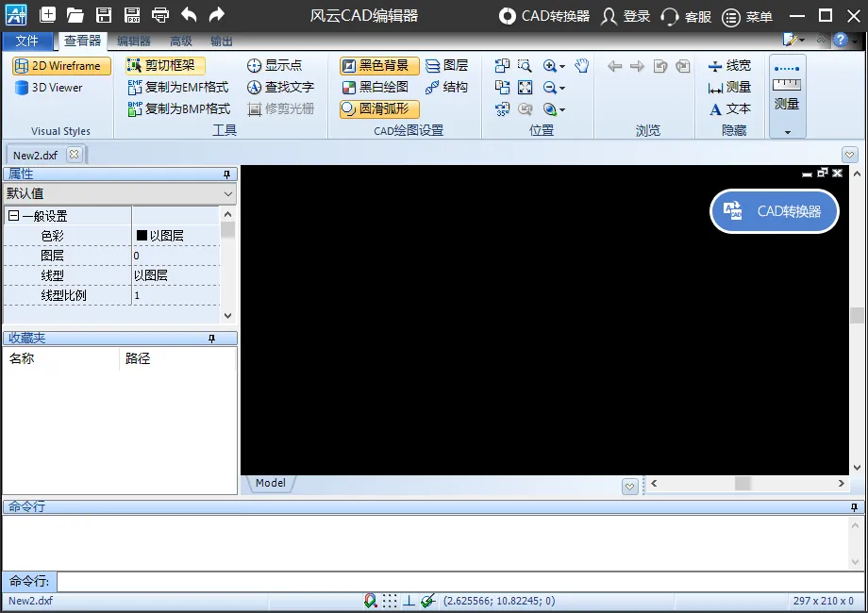
Task: Switch to the 编辑器 ribbon tab
Action: pos(133,41)
